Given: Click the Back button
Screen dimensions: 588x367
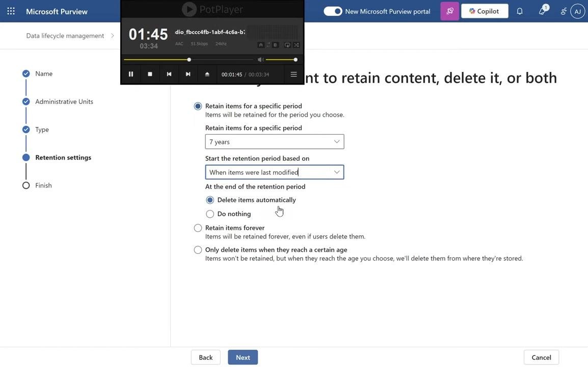Looking at the screenshot, I should point(205,357).
